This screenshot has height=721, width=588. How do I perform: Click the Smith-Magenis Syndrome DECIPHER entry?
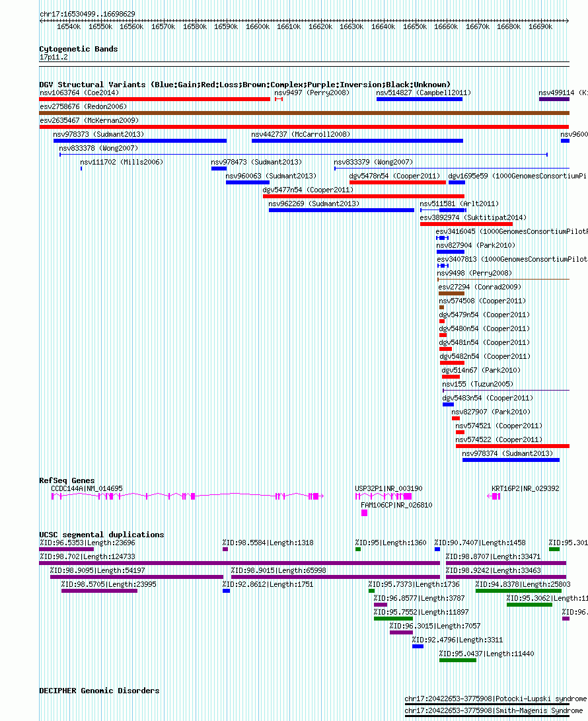(494, 711)
